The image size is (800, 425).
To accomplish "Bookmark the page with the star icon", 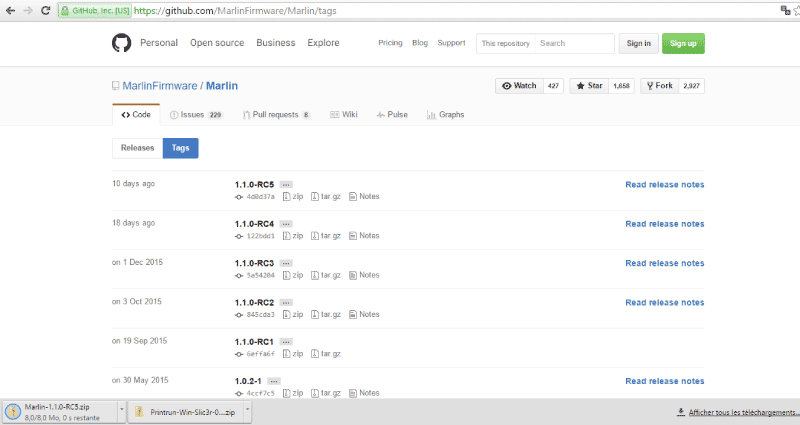I will (x=797, y=11).
